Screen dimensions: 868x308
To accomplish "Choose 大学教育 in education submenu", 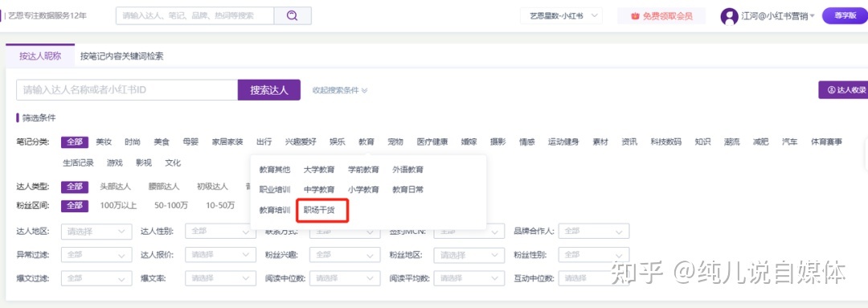I will pos(319,170).
